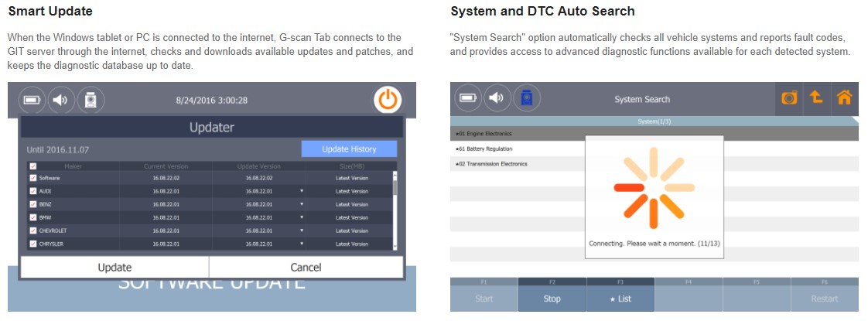This screenshot has width=868, height=321.
Task: Click the orange camera screenshot icon
Action: point(789,98)
